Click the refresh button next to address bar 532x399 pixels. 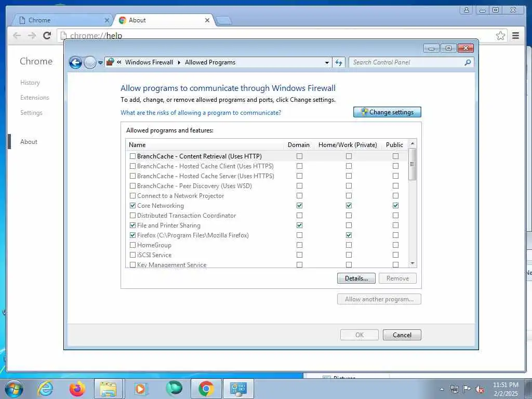[x=339, y=62]
